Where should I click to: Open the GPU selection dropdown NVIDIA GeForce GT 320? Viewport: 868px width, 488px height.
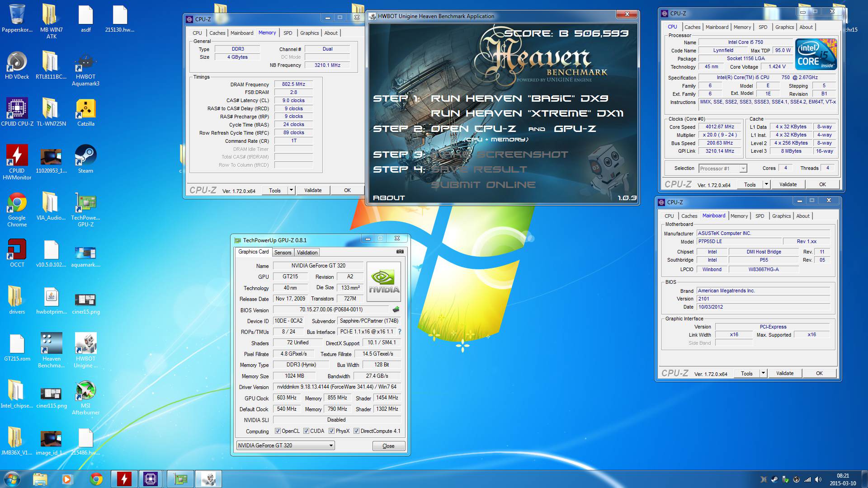point(285,446)
